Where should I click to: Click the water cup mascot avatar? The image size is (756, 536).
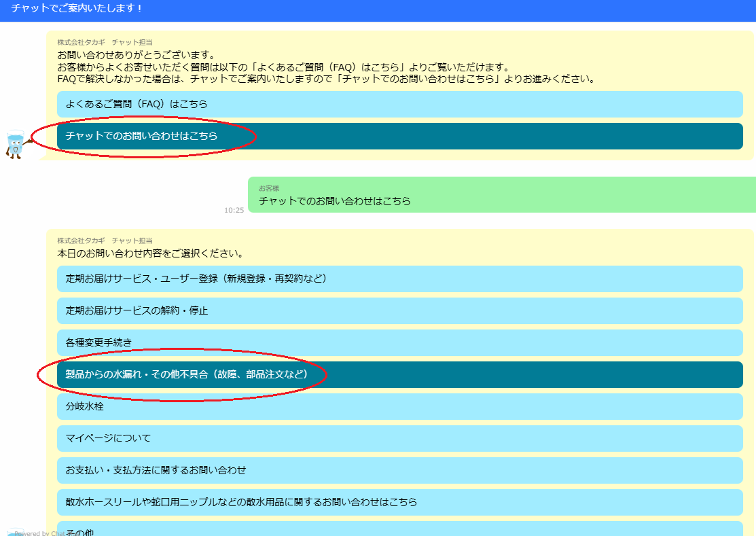[15, 144]
